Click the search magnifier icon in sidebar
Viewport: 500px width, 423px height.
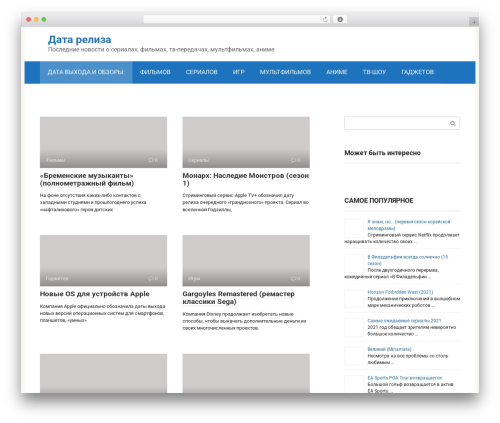click(452, 123)
